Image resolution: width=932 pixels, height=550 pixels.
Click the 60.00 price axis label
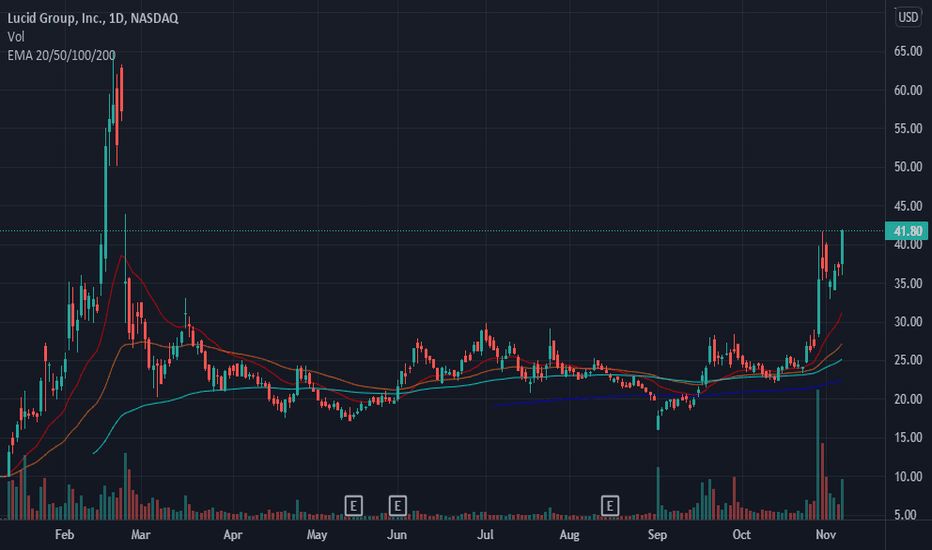click(908, 90)
